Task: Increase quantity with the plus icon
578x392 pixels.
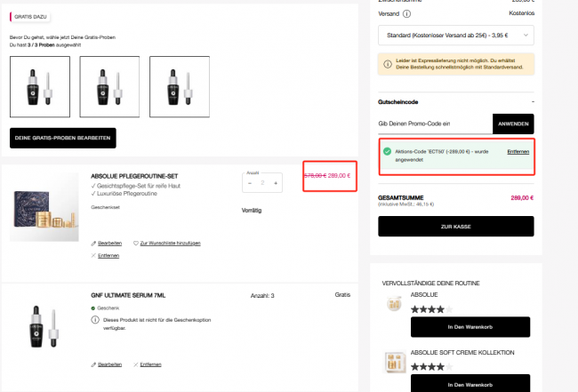Action: pos(276,183)
